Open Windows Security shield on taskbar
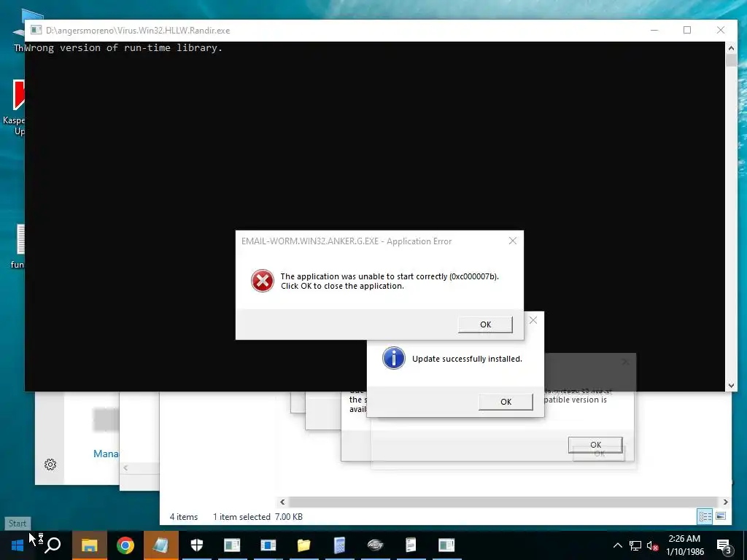 click(197, 545)
